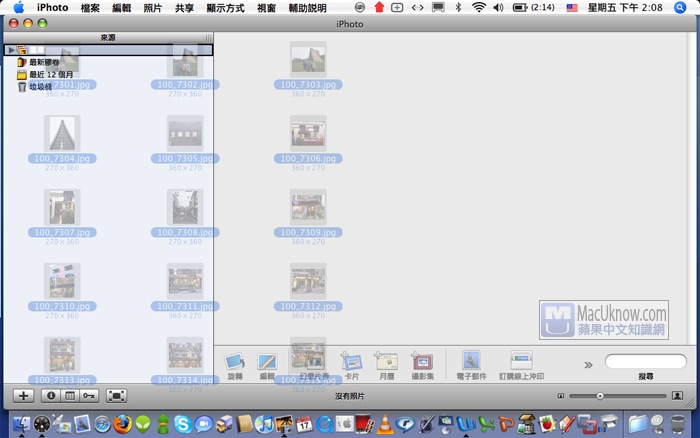Open VLC cone in the Dock
700x438 pixels.
[x=385, y=424]
